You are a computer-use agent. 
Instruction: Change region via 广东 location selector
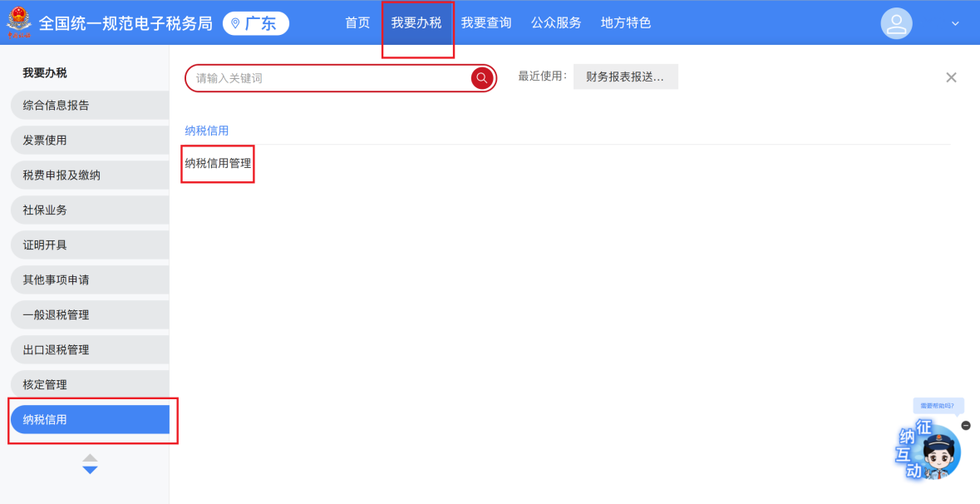[256, 23]
